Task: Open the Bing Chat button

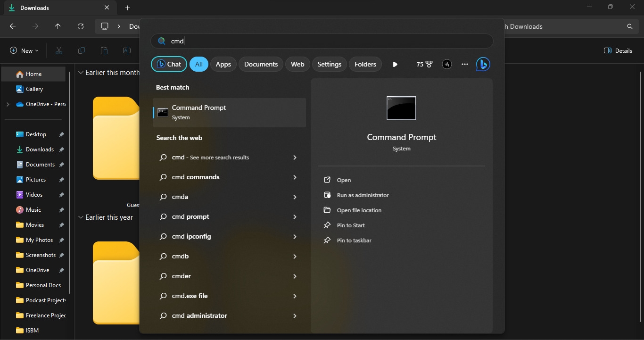Action: (169, 64)
